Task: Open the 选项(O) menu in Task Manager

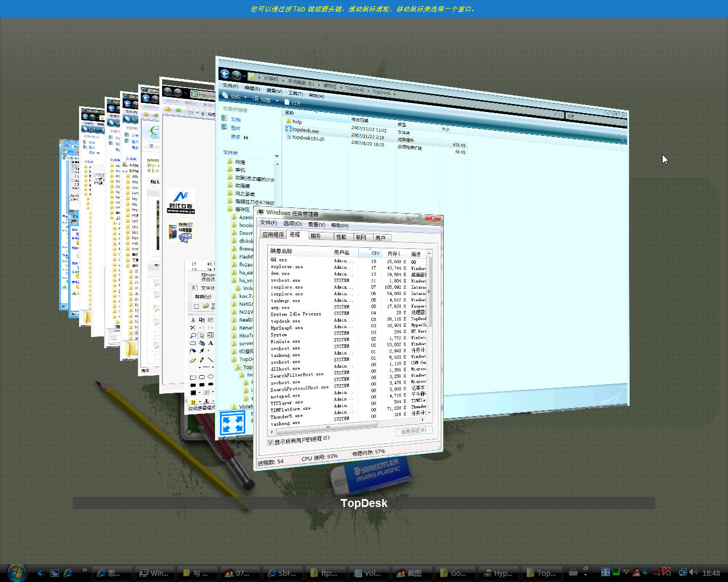Action: pos(292,223)
